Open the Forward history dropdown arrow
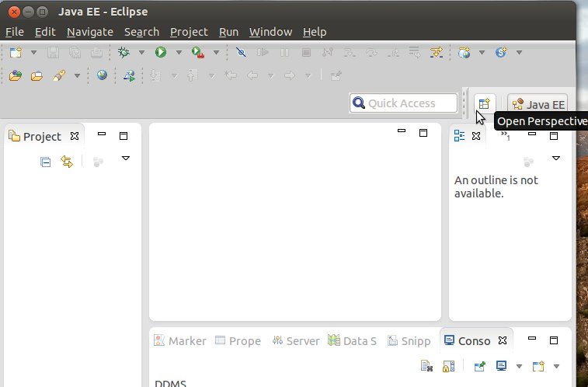 [x=308, y=75]
